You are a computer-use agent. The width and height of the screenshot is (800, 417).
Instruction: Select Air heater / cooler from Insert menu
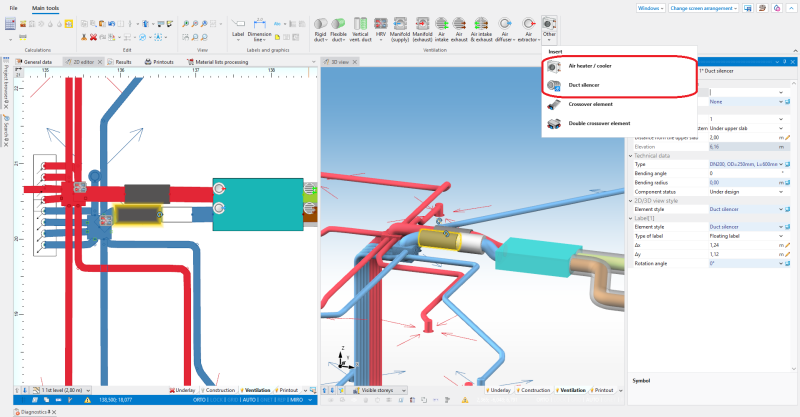click(x=619, y=66)
